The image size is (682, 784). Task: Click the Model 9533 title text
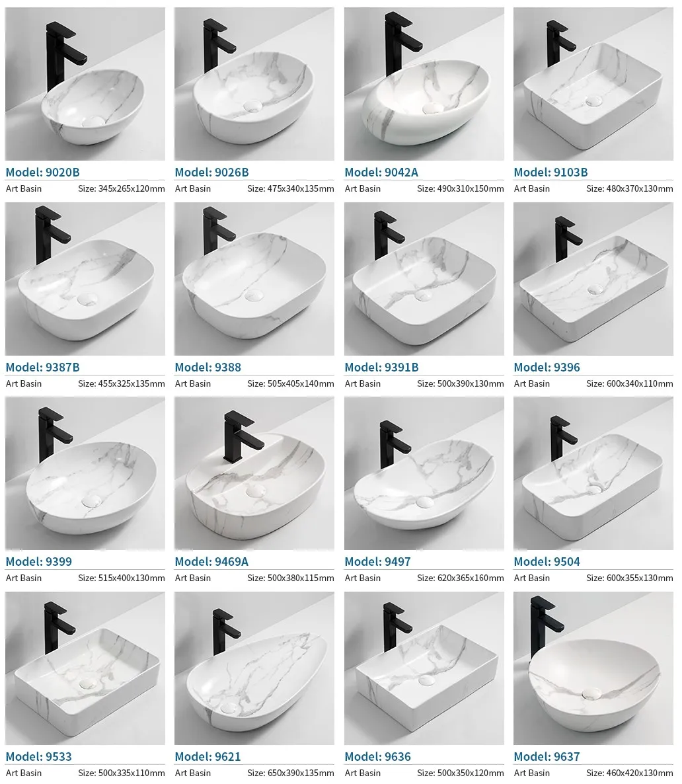(38, 756)
